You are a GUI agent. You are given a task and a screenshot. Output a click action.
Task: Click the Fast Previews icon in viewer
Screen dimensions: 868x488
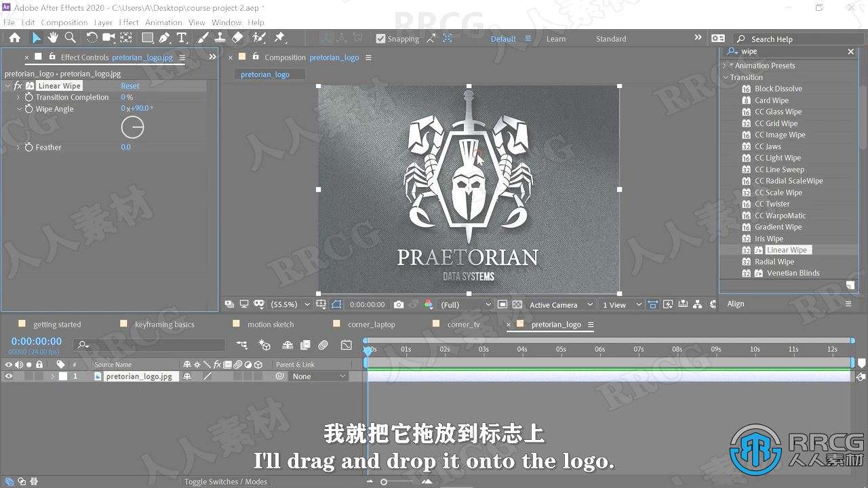click(x=668, y=305)
